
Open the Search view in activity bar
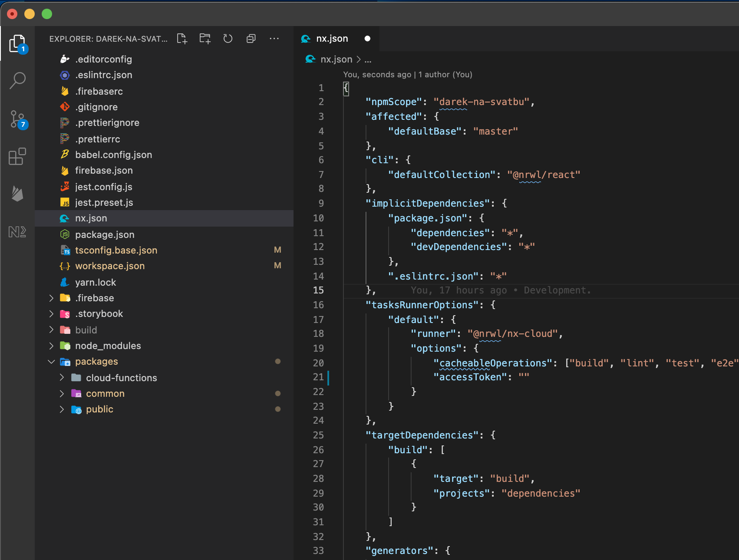(17, 80)
